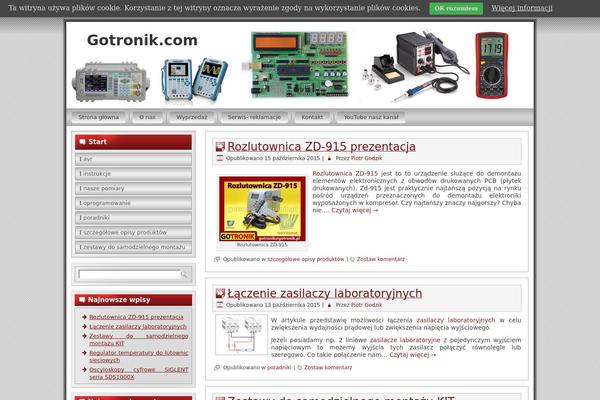This screenshot has width=600, height=400.
Task: Click Zostaw komentarz under Rozlutownica post
Action: [381, 259]
